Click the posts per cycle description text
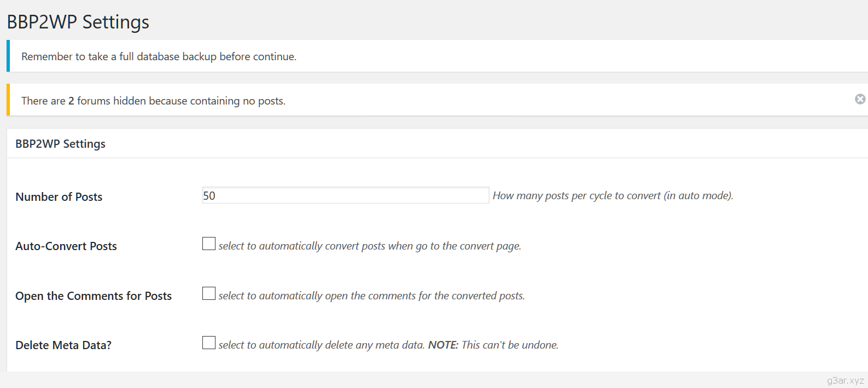 click(613, 196)
